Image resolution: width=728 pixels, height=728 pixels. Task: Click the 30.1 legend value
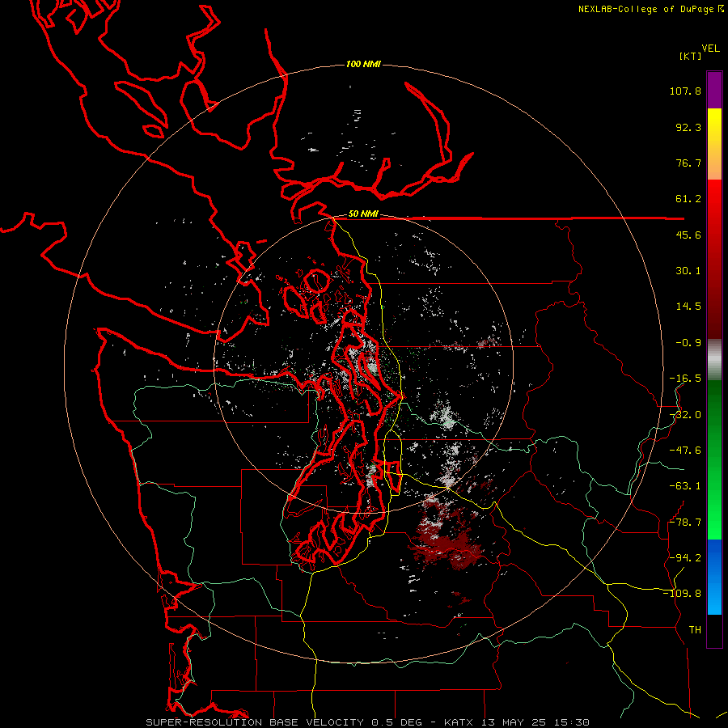688,271
